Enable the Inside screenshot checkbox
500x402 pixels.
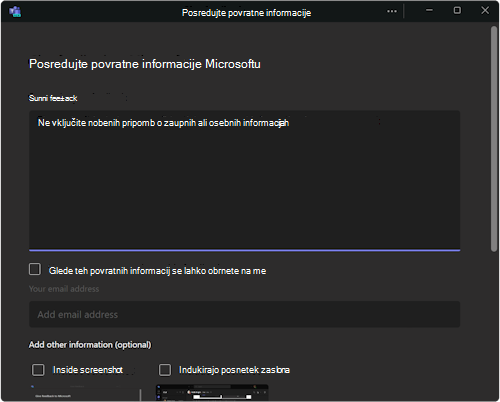point(38,370)
